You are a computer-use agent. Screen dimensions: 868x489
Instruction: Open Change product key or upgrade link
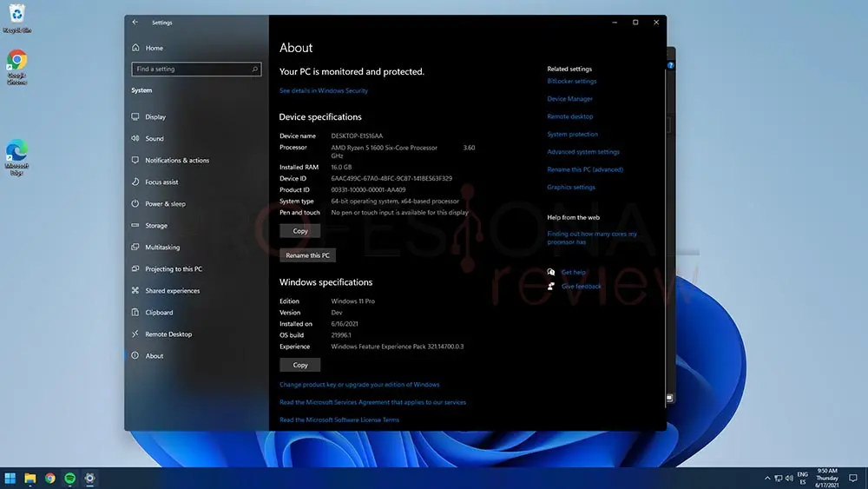click(359, 384)
